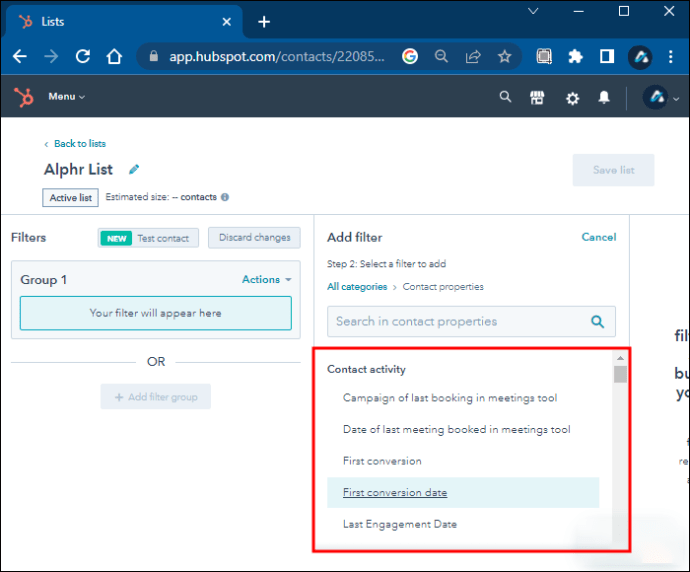Image resolution: width=690 pixels, height=572 pixels.
Task: Click the Lists browser tab
Action: pos(124,22)
